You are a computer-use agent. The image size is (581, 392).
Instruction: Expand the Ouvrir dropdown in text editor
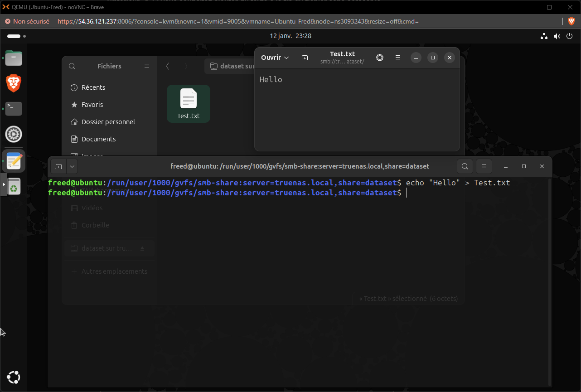point(275,58)
